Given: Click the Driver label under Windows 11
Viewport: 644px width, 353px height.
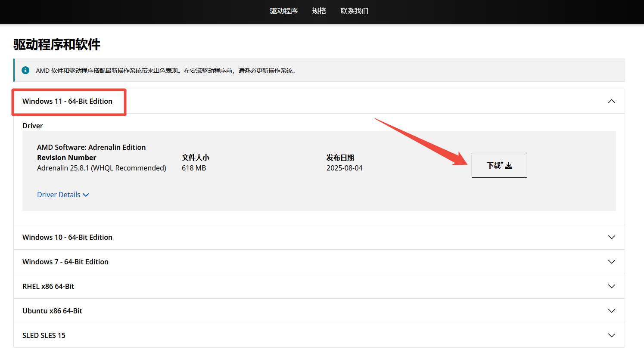Looking at the screenshot, I should coord(33,126).
